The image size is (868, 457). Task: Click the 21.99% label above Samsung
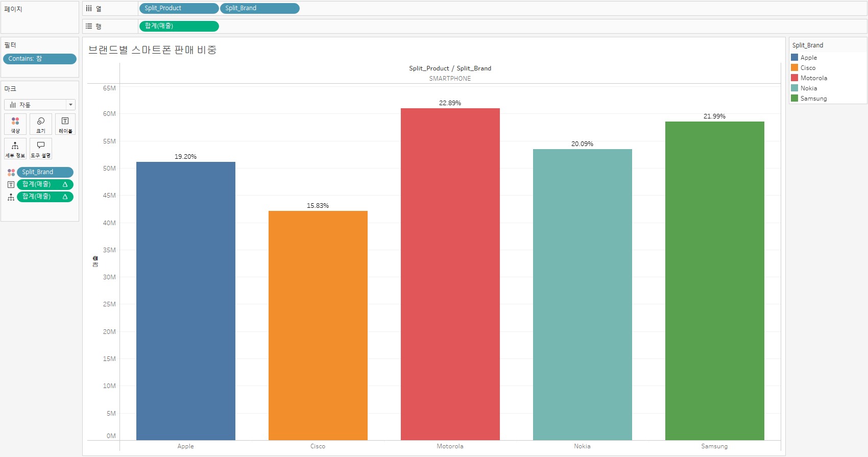715,116
